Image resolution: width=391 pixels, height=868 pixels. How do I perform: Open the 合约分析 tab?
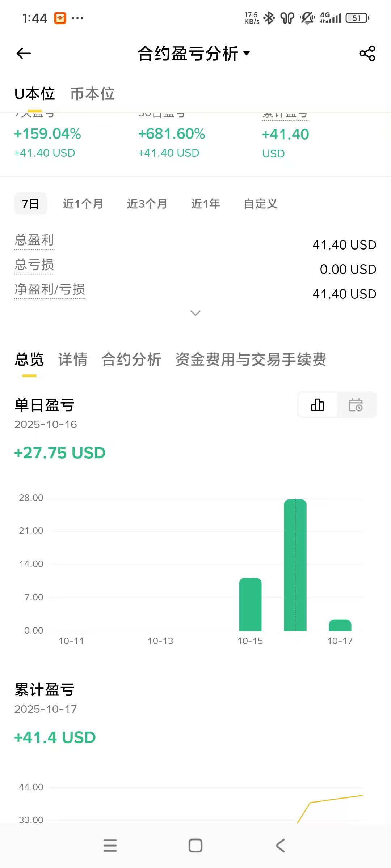[131, 359]
